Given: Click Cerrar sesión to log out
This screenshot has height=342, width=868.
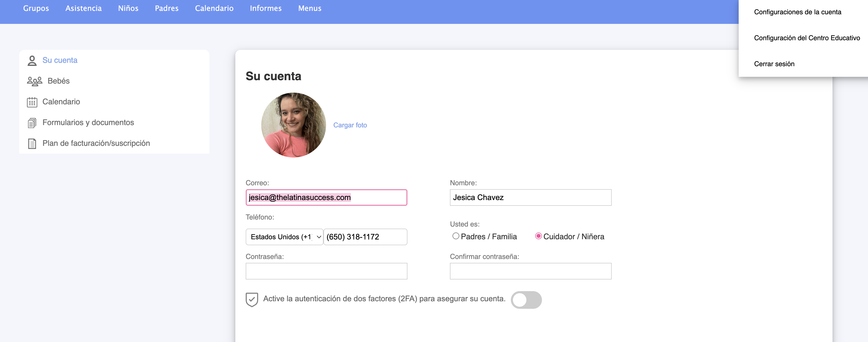Looking at the screenshot, I should coord(774,64).
